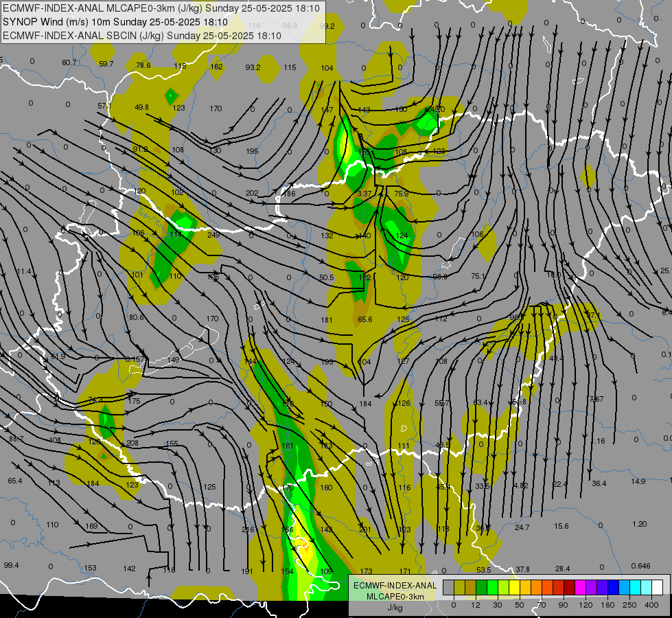The image size is (672, 618).
Task: Click the map value 132
Action: [x=327, y=236]
